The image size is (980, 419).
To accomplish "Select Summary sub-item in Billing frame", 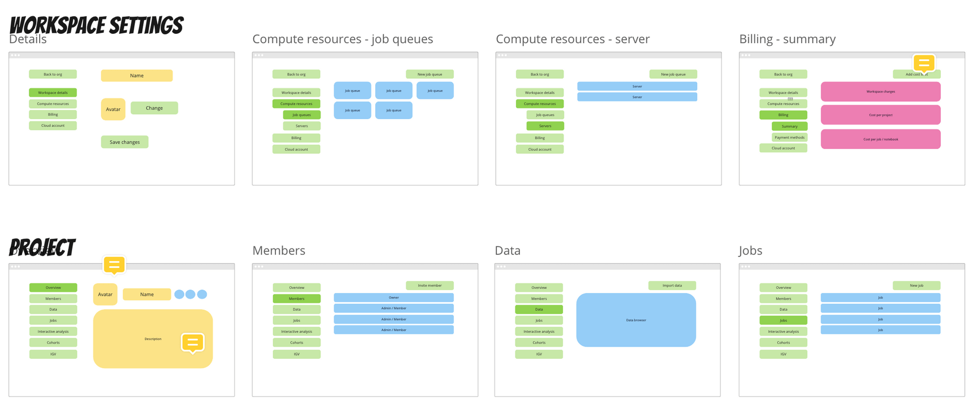I will point(789,126).
